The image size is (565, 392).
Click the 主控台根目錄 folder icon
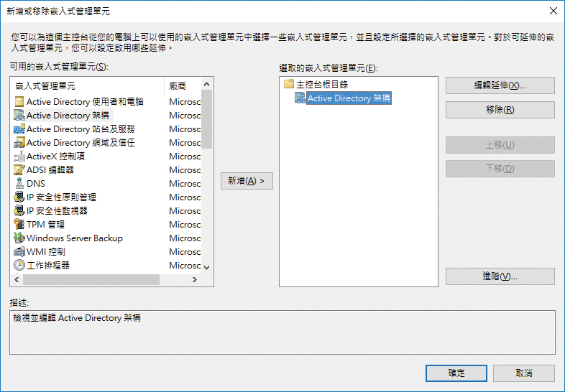tap(289, 84)
